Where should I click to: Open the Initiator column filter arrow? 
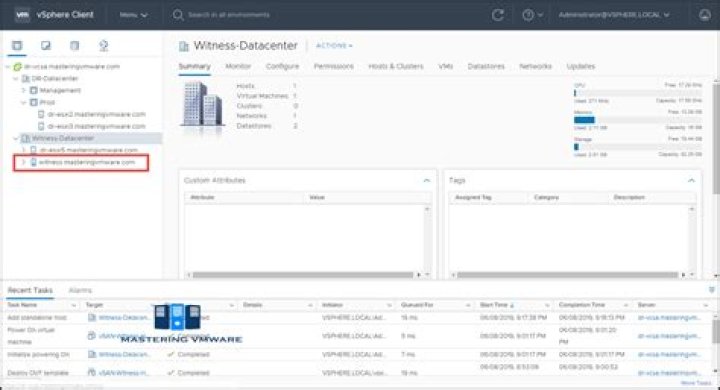click(389, 305)
